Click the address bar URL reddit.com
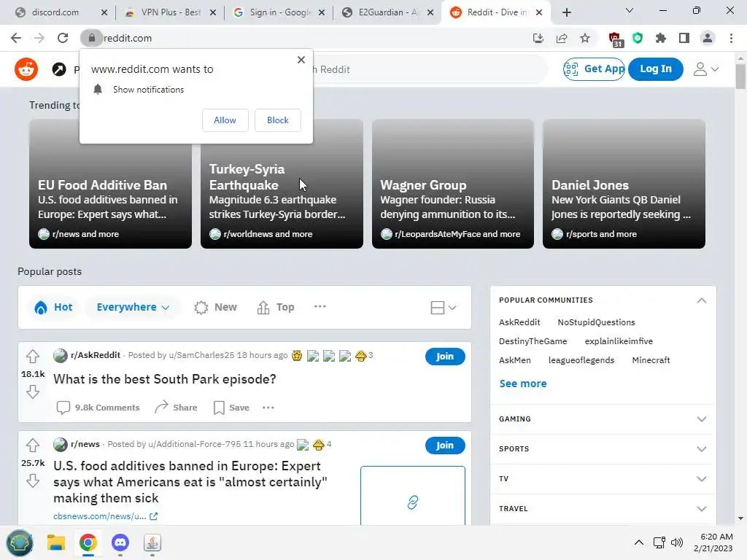 [x=128, y=38]
